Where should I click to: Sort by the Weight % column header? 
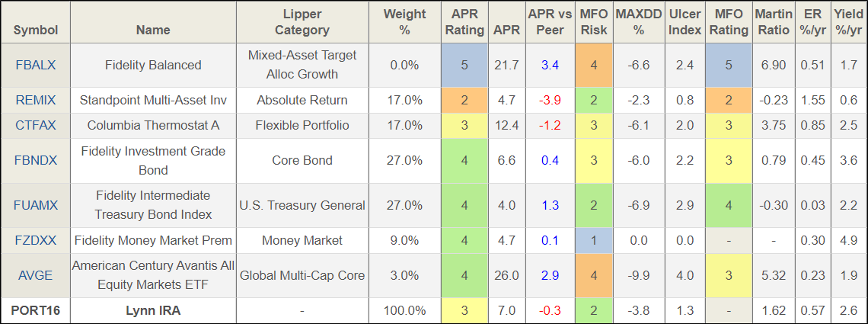[x=404, y=22]
